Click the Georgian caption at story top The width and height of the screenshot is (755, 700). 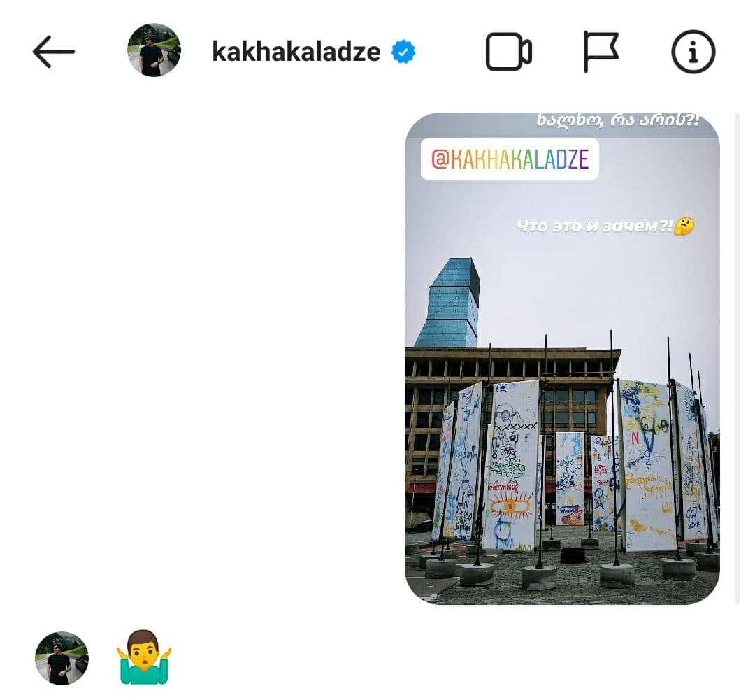[x=617, y=120]
